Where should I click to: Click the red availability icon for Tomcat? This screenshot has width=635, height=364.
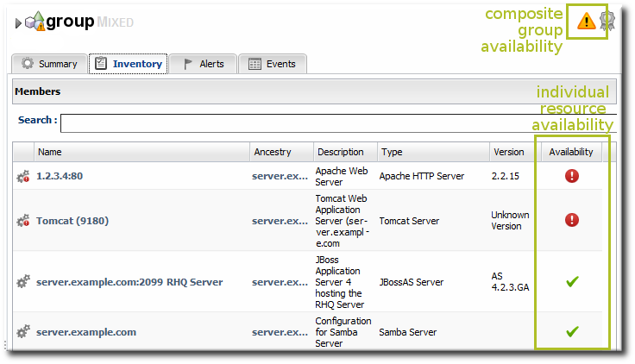(x=571, y=220)
